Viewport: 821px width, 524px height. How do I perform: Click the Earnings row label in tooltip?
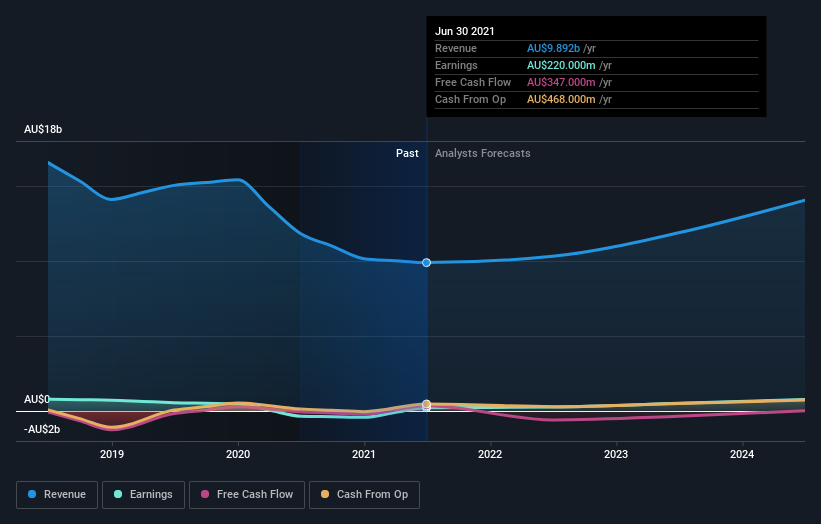[x=456, y=65]
